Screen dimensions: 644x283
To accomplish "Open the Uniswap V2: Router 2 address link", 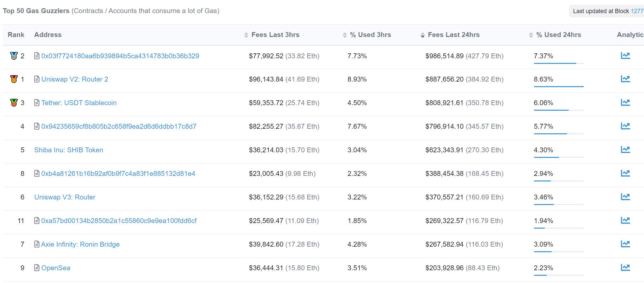I will 75,79.
